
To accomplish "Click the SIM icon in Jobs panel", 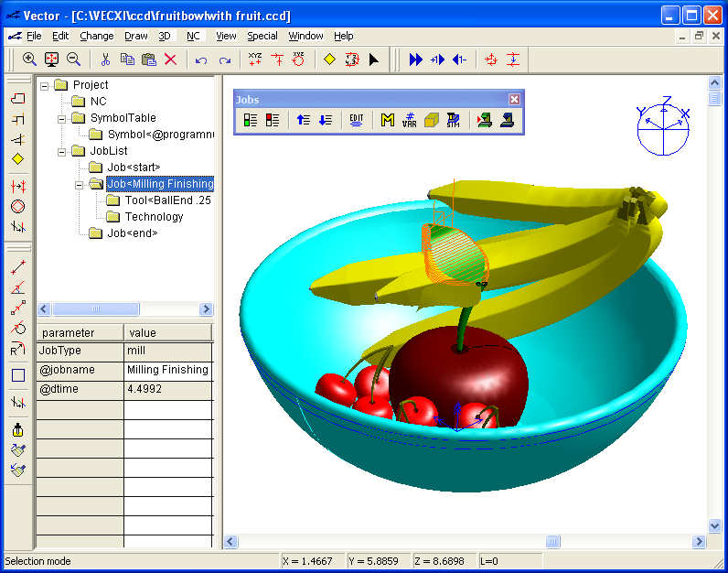I will (453, 120).
